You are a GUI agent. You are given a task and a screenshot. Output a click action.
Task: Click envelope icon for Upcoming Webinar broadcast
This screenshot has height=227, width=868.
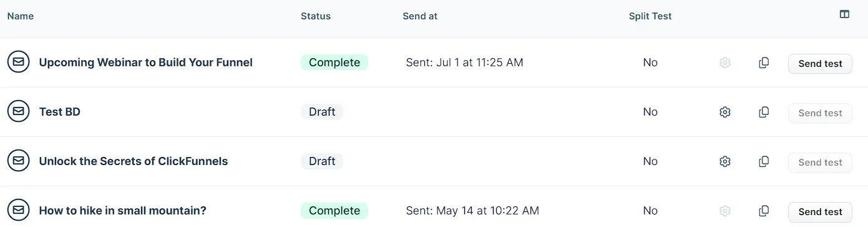19,62
